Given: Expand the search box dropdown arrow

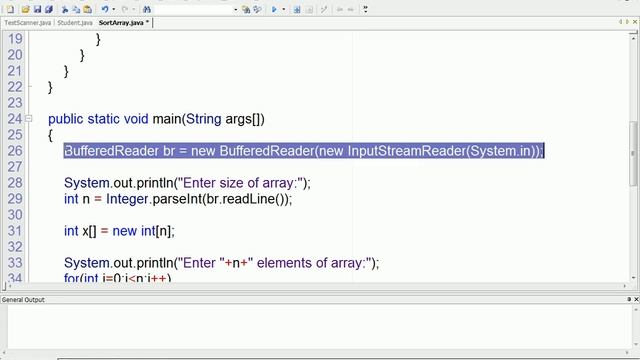Looking at the screenshot, I should pos(236,9).
